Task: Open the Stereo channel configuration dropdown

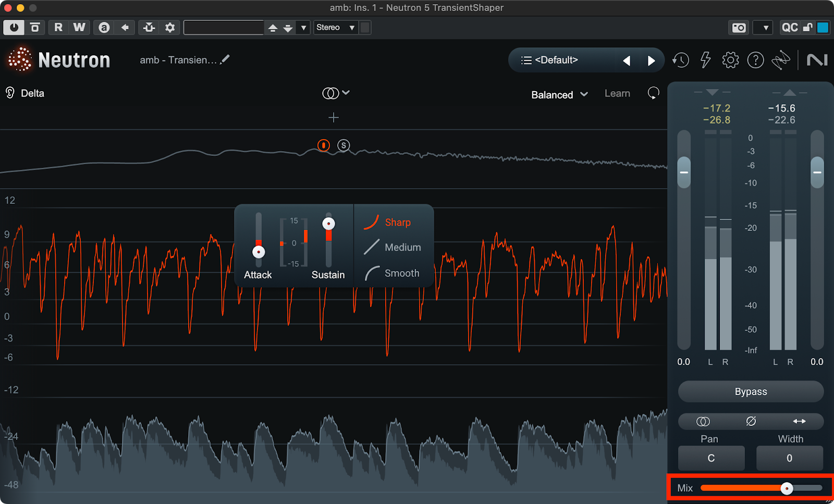Action: tap(335, 28)
